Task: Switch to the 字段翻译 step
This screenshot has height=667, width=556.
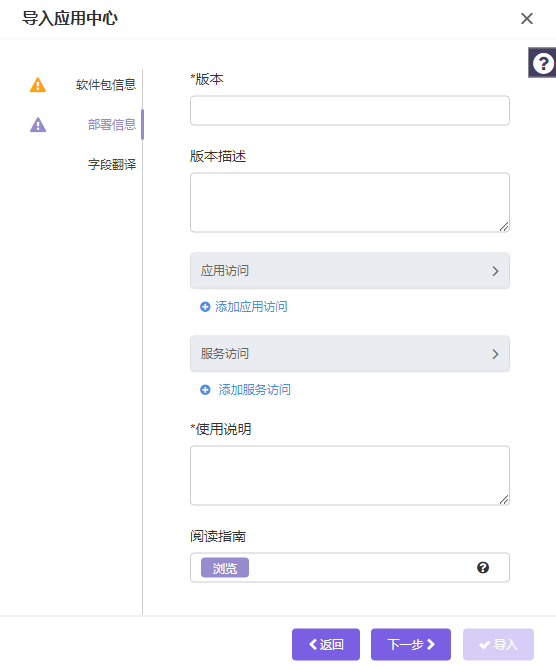Action: (x=112, y=164)
